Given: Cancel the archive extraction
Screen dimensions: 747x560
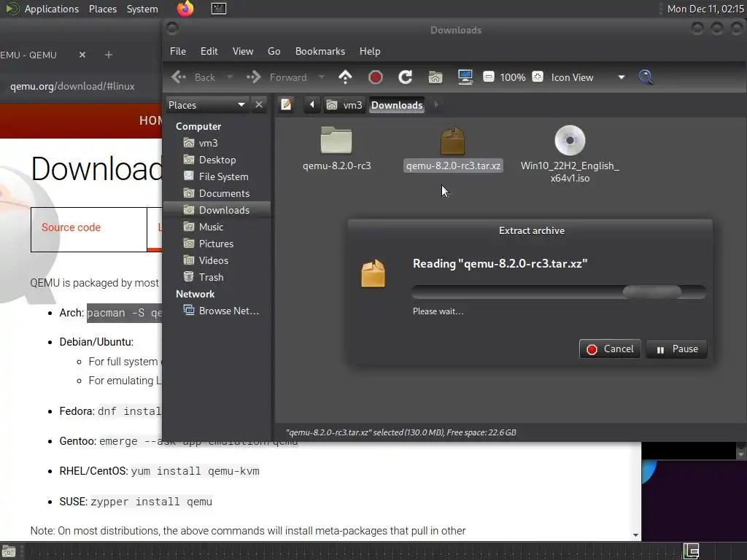Looking at the screenshot, I should tap(610, 349).
